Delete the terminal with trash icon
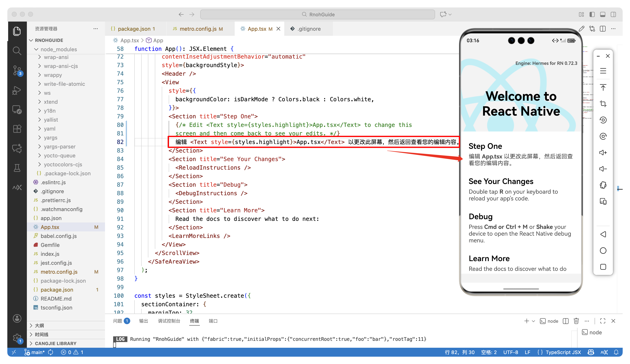Screen dimensions: 630x364 coord(576,321)
